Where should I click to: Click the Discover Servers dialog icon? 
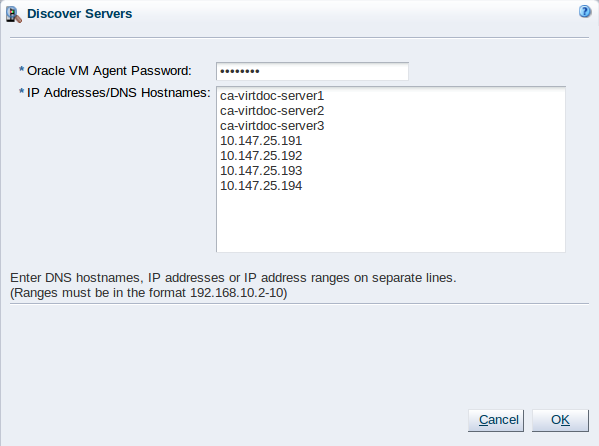click(x=14, y=15)
